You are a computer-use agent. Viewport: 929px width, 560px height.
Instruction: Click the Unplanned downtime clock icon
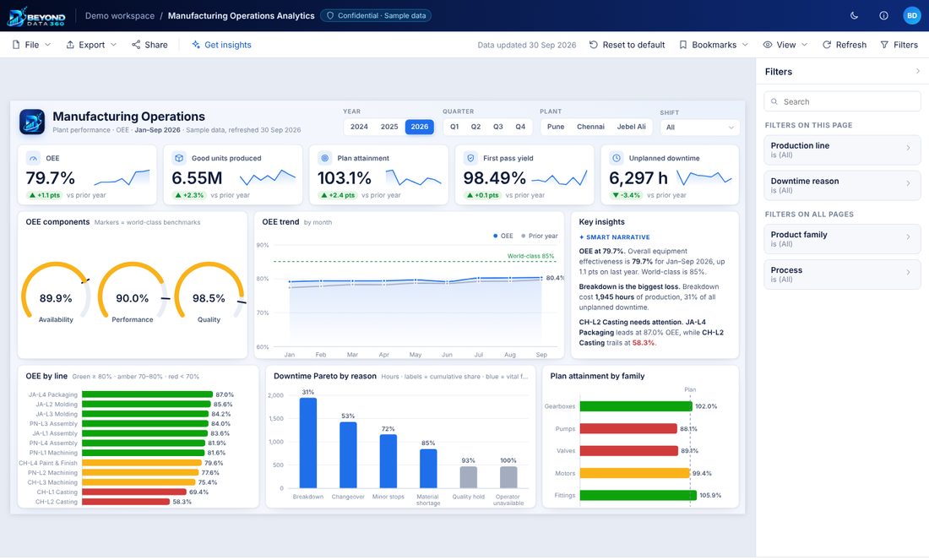[617, 158]
